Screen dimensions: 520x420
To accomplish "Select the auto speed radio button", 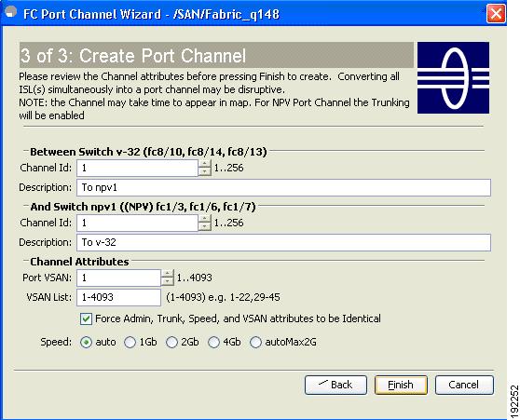I will (86, 342).
